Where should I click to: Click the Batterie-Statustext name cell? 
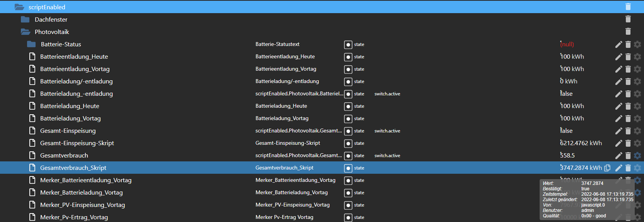click(x=278, y=44)
